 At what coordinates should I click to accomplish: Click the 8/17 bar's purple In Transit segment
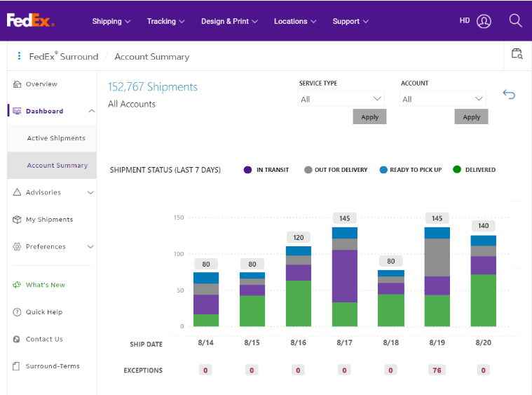tap(344, 276)
